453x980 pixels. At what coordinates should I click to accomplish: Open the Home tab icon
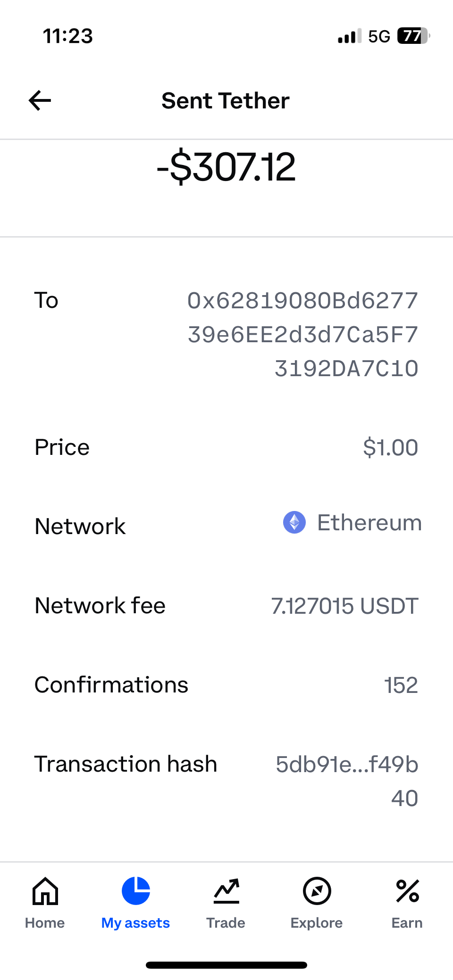pos(45,891)
